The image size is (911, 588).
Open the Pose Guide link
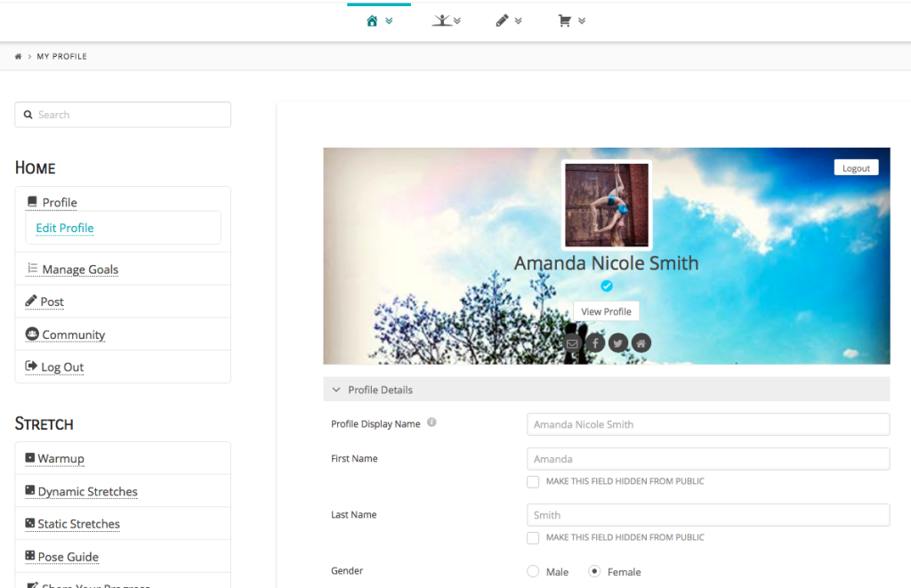[68, 557]
